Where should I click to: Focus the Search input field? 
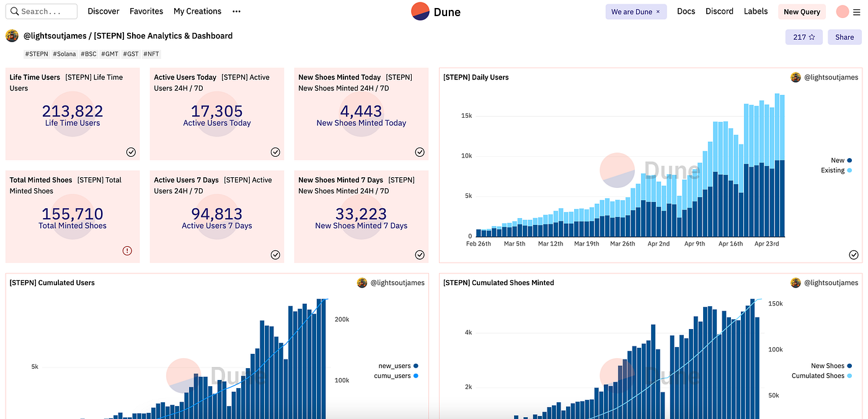click(42, 11)
